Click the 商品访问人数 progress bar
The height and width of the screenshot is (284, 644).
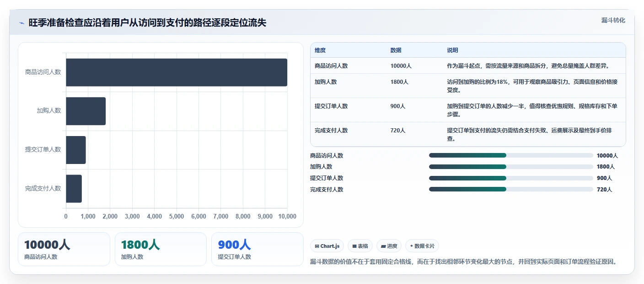pos(511,155)
